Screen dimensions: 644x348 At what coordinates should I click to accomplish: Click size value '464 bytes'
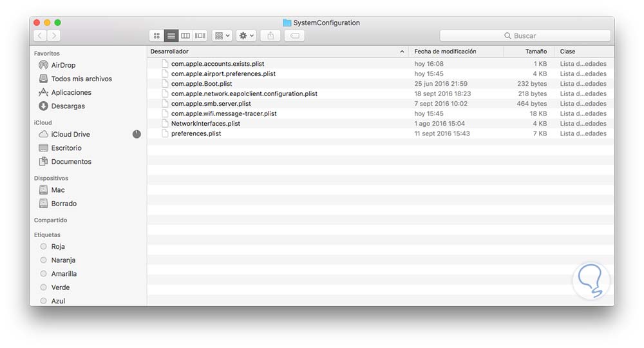(531, 104)
